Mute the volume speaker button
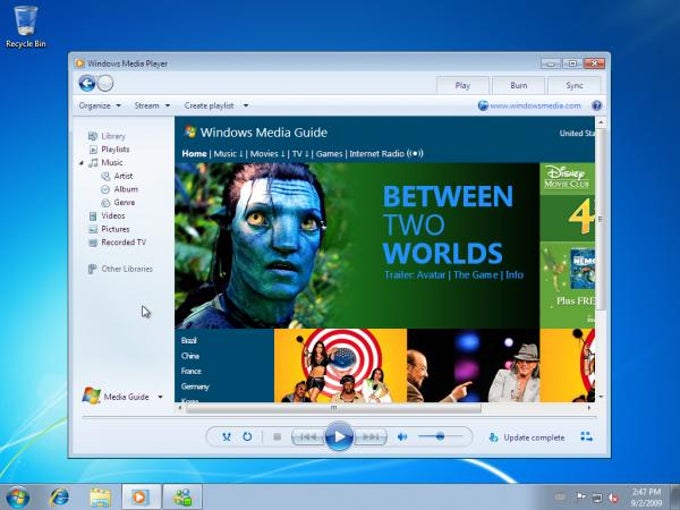 tap(402, 437)
